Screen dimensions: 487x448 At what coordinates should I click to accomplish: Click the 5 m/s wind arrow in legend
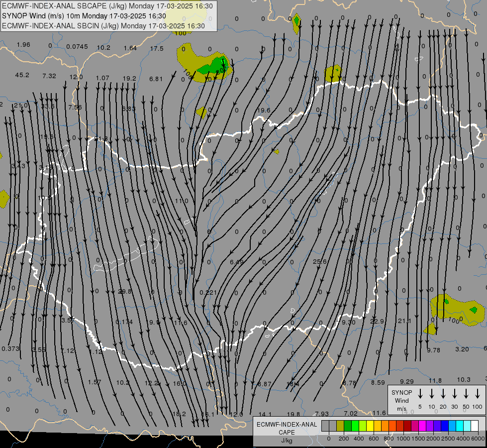[x=420, y=394]
